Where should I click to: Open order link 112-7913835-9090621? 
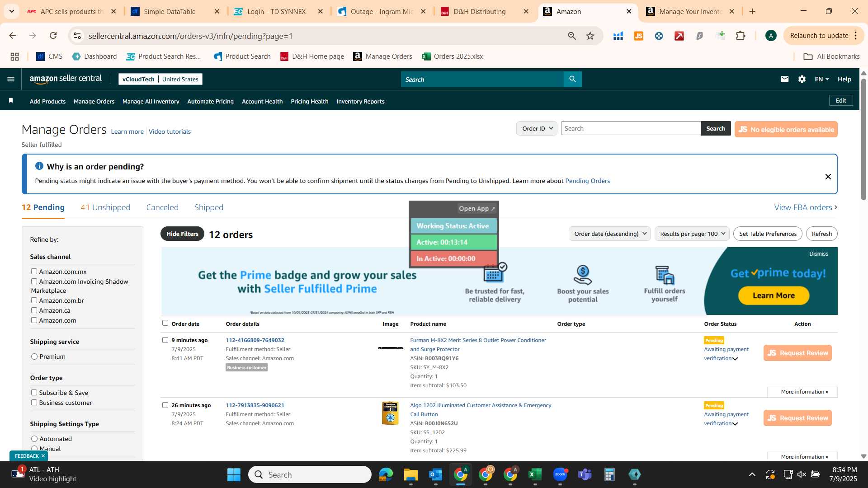(255, 405)
